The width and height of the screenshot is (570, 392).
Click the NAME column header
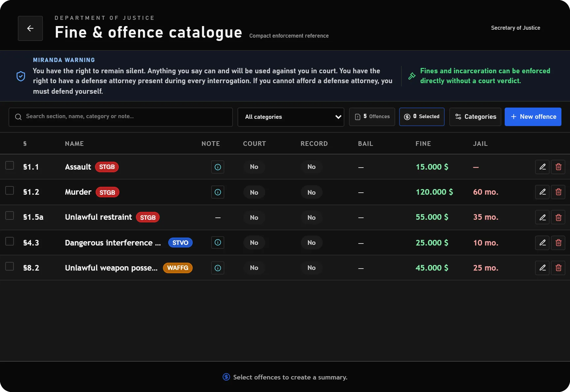tap(74, 144)
